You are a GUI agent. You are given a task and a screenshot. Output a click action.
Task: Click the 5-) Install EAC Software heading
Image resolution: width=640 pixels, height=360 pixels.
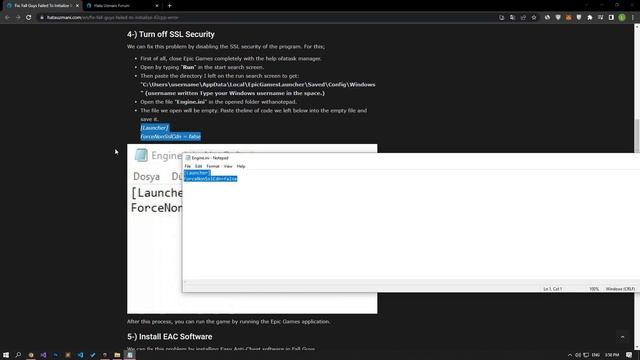click(169, 337)
